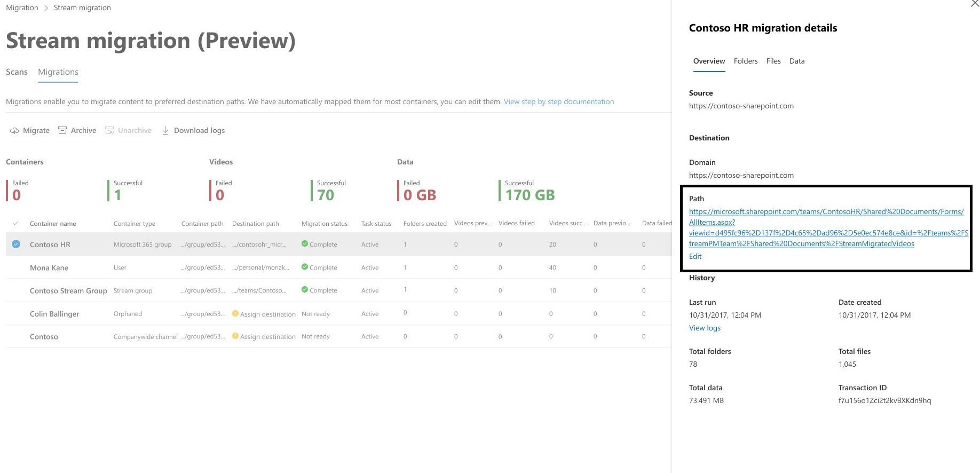Image resolution: width=980 pixels, height=473 pixels.
Task: Click the Unarchive icon
Action: tap(109, 130)
